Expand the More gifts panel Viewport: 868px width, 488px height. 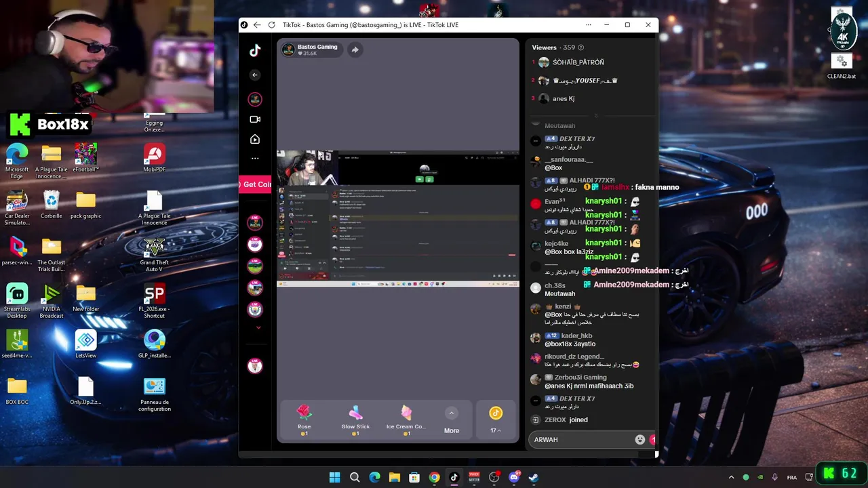coord(452,420)
